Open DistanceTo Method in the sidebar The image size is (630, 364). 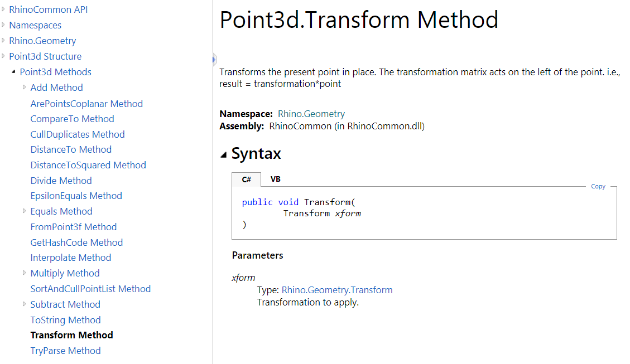point(71,149)
